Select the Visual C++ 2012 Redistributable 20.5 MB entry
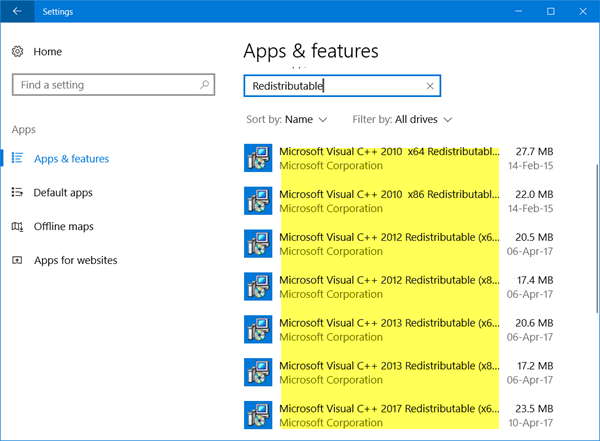 click(x=389, y=244)
